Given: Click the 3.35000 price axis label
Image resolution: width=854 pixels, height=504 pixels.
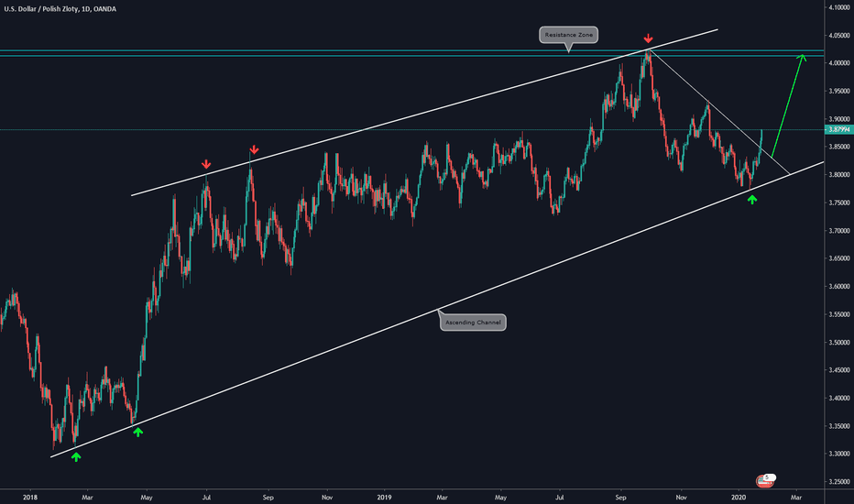Looking at the screenshot, I should click(x=839, y=425).
